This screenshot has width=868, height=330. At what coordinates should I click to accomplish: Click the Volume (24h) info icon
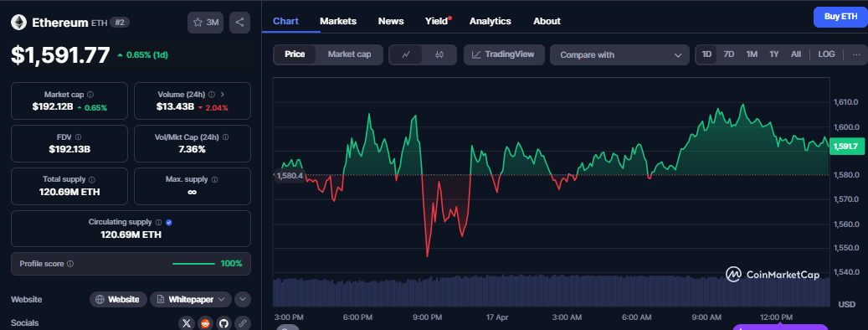click(x=212, y=95)
